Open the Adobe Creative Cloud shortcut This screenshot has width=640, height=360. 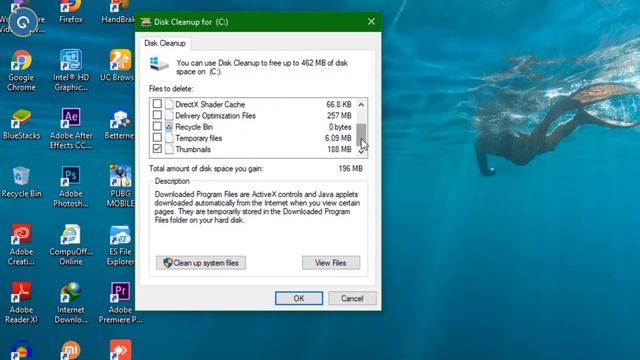tap(21, 244)
